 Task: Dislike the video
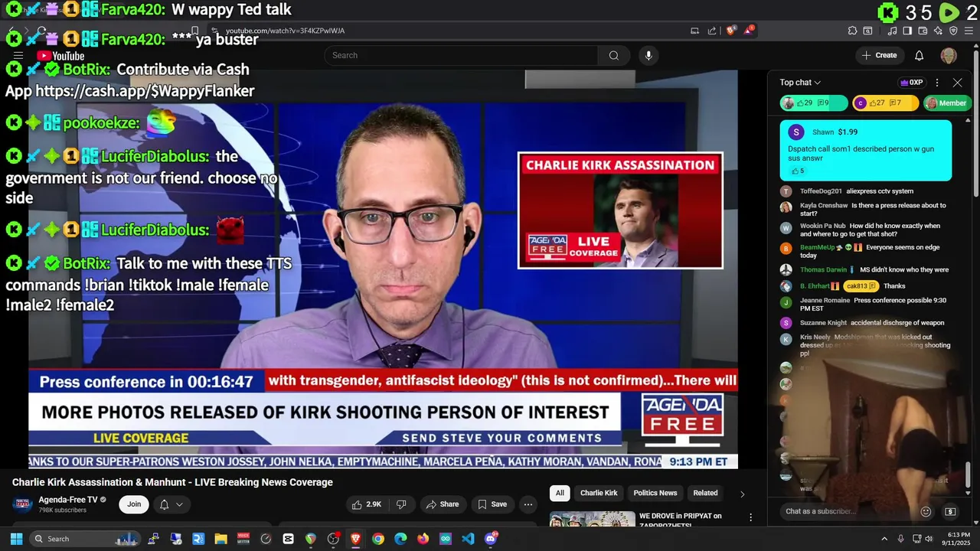(401, 504)
